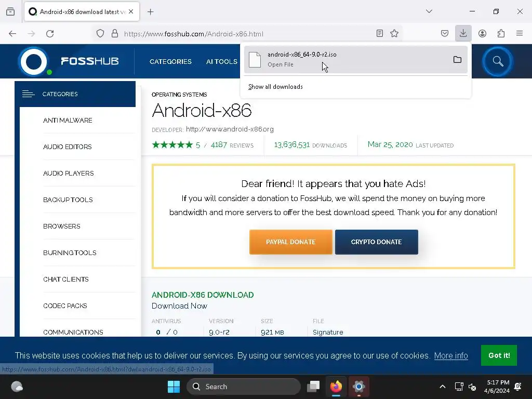The width and height of the screenshot is (532, 399).
Task: Open the 5:17 PM clock and date
Action: tap(497, 387)
